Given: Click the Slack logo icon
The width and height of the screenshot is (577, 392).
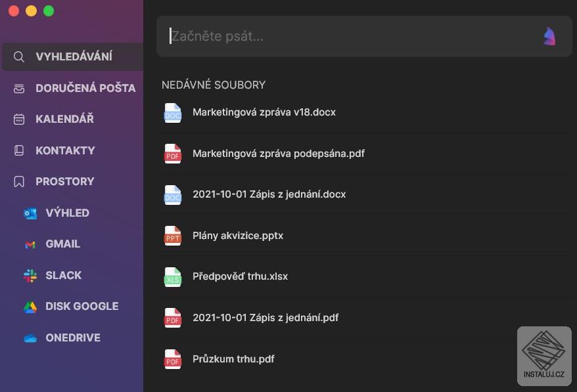Looking at the screenshot, I should 30,275.
